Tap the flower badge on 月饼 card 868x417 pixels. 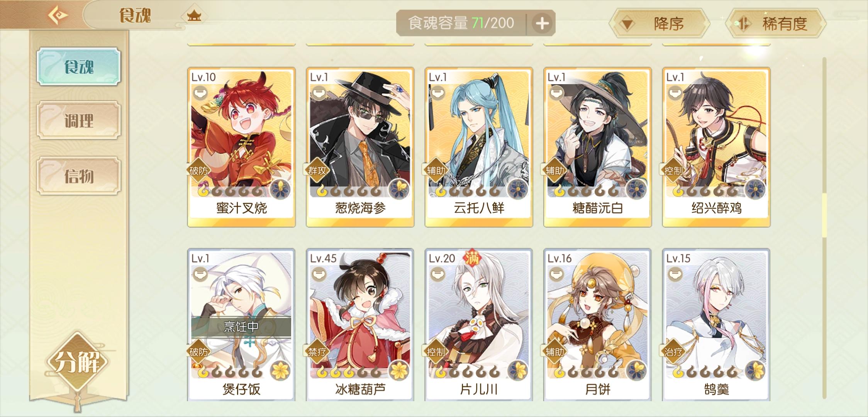(636, 370)
